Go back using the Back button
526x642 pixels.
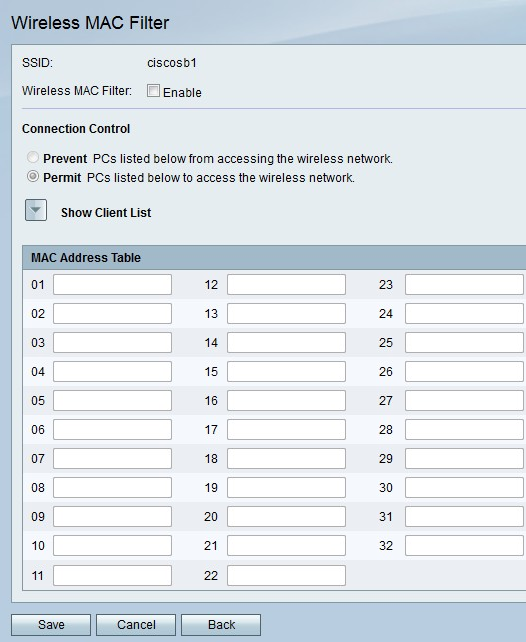[x=221, y=624]
